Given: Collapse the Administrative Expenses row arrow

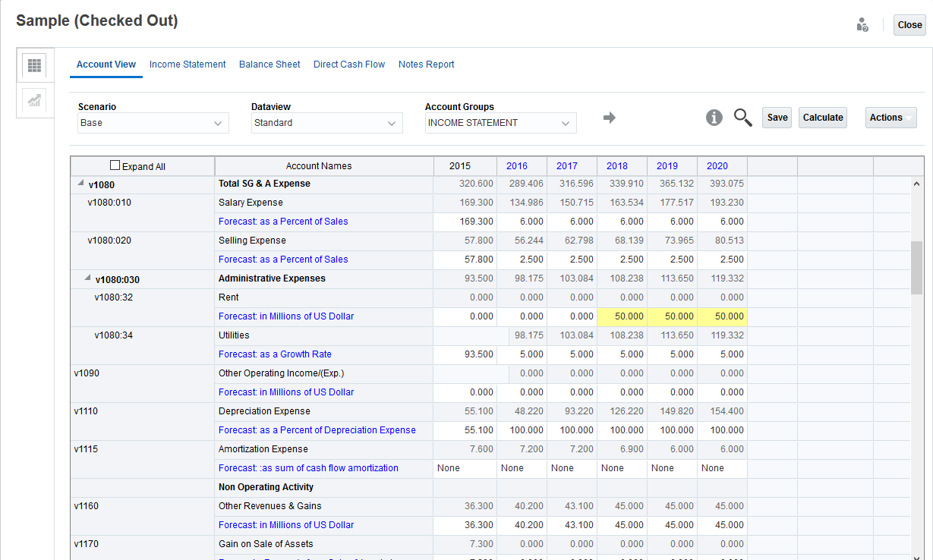Looking at the screenshot, I should pyautogui.click(x=87, y=278).
